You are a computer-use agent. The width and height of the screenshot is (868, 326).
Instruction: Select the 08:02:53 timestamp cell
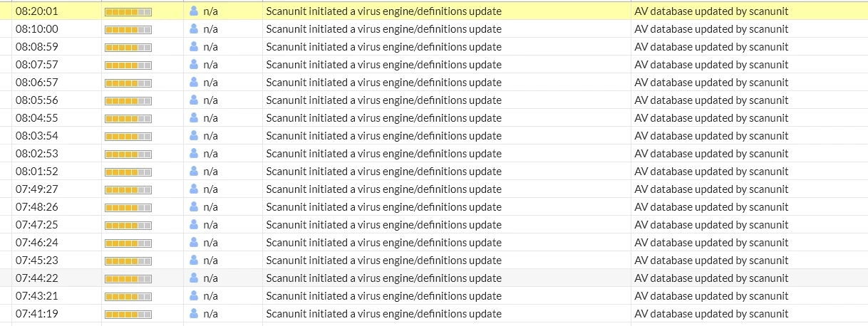click(56, 154)
